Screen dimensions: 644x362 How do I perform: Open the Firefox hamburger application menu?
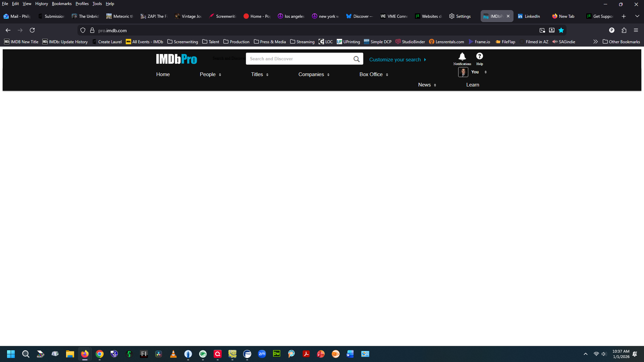[636, 31]
